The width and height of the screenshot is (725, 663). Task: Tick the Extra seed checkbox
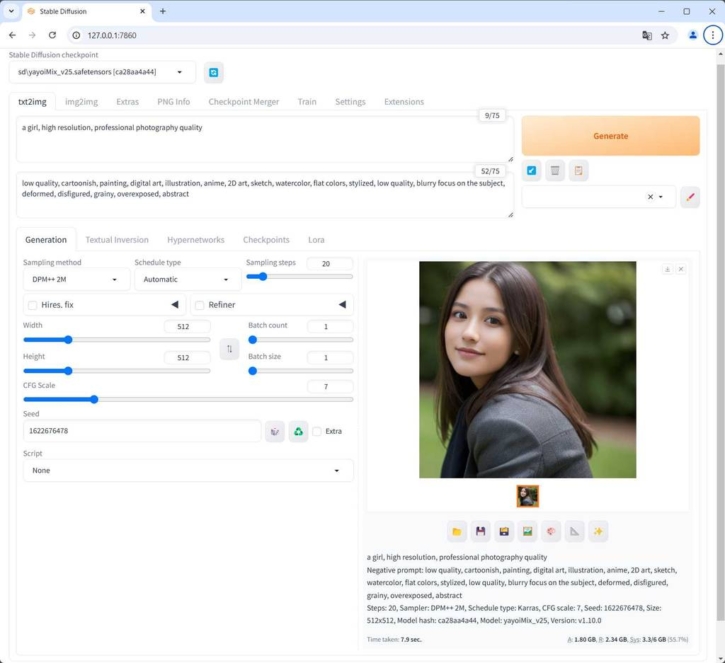[317, 431]
